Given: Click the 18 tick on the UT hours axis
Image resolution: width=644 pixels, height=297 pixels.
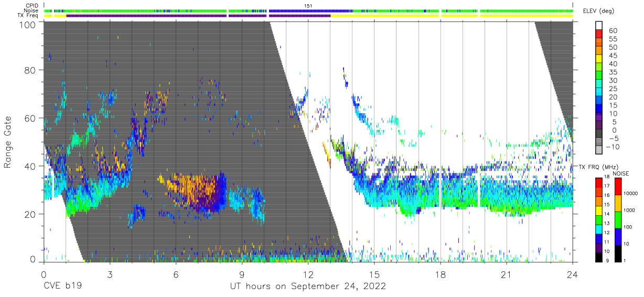Looking at the screenshot, I should (x=441, y=274).
